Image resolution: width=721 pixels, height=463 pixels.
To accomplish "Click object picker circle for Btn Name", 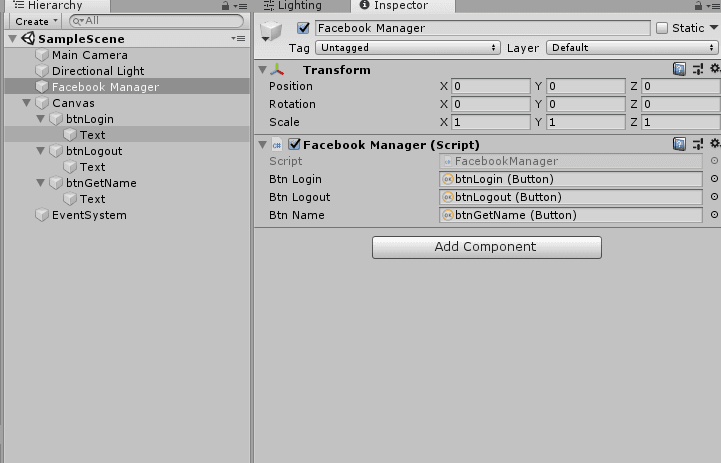I will click(714, 214).
